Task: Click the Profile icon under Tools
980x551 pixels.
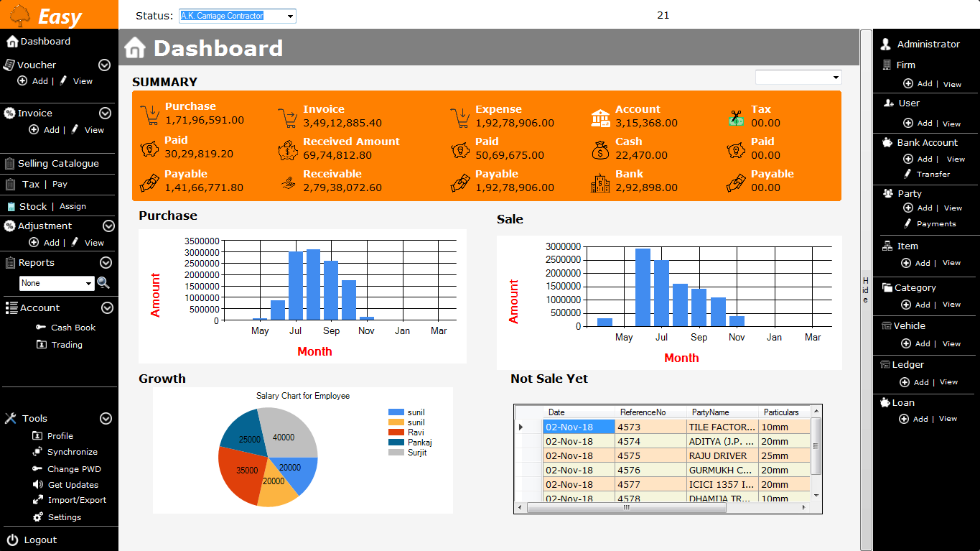Action: pos(38,436)
